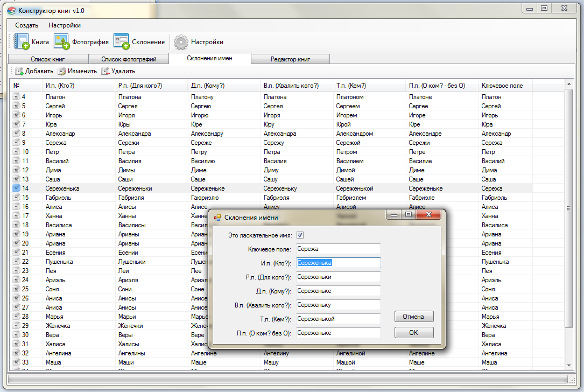This screenshot has width=584, height=392.
Task: Click the Ключевое поле input field
Action: click(338, 249)
